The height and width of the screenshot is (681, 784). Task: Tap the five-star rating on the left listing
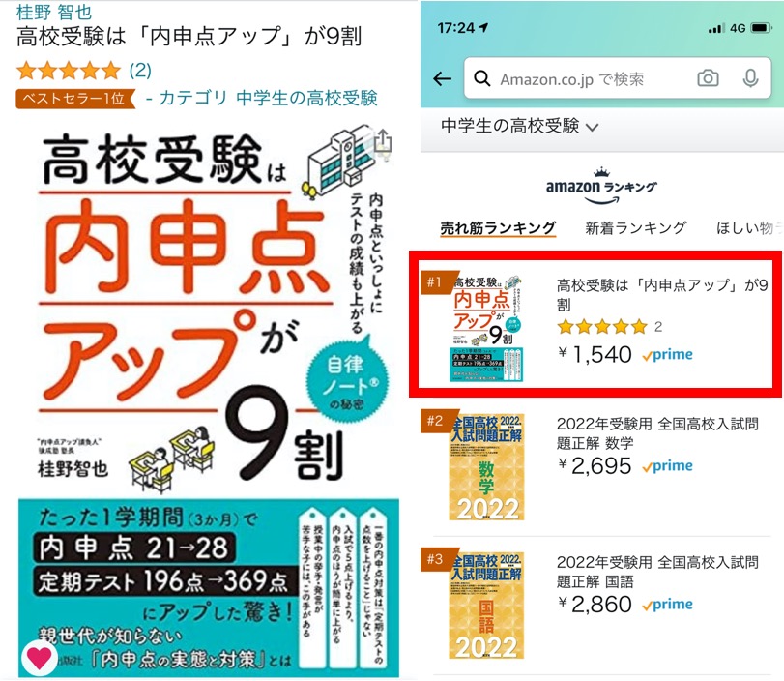[x=69, y=71]
